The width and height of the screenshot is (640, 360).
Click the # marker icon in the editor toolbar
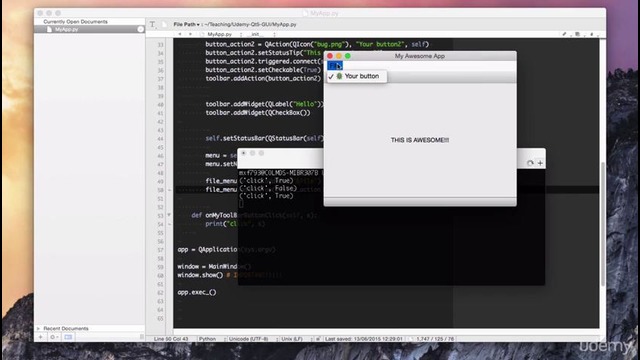click(591, 34)
